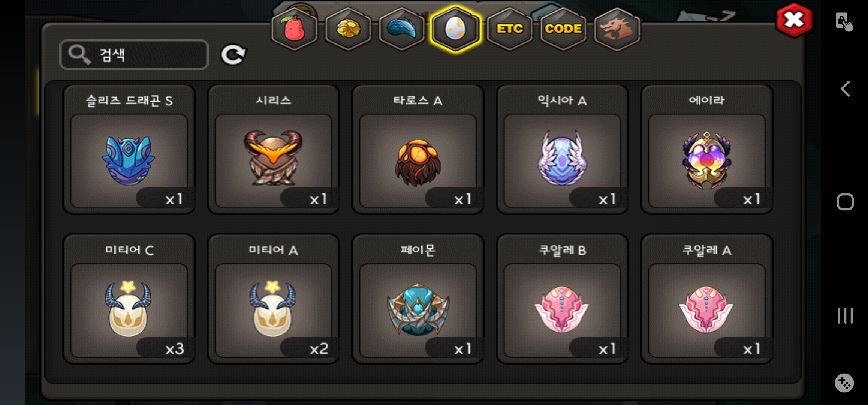Image resolution: width=868 pixels, height=405 pixels.
Task: Click the 검색 search field
Action: tap(134, 55)
